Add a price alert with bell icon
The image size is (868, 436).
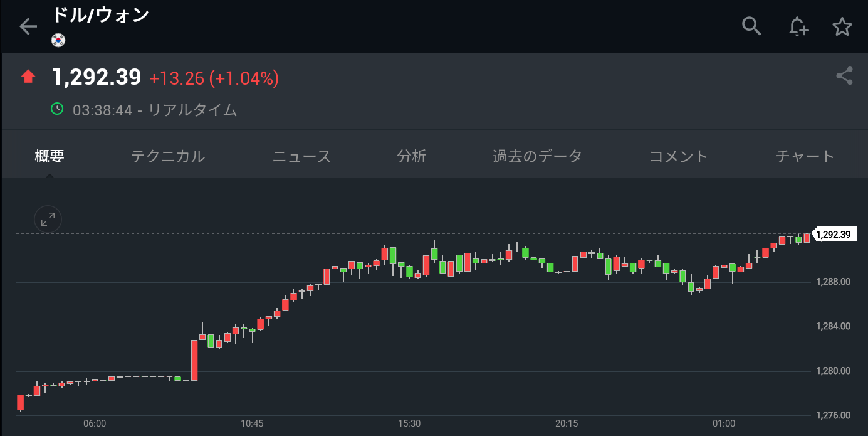tap(798, 26)
